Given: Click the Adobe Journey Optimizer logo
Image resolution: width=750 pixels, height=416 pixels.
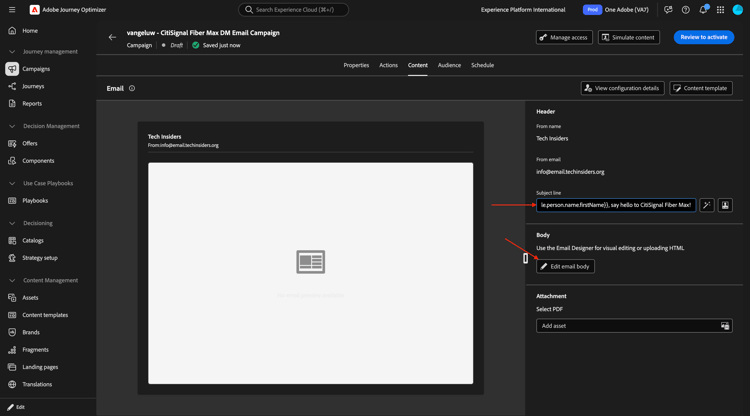Looking at the screenshot, I should tap(34, 10).
